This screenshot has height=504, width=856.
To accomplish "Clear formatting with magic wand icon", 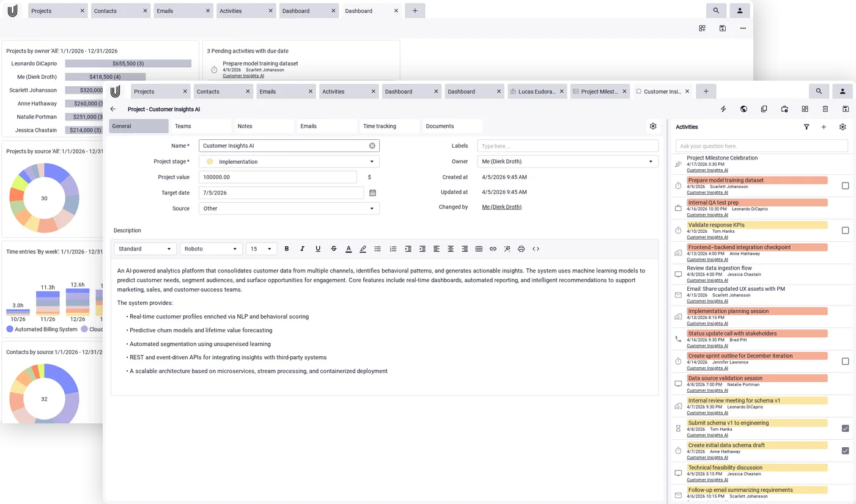I will click(507, 249).
